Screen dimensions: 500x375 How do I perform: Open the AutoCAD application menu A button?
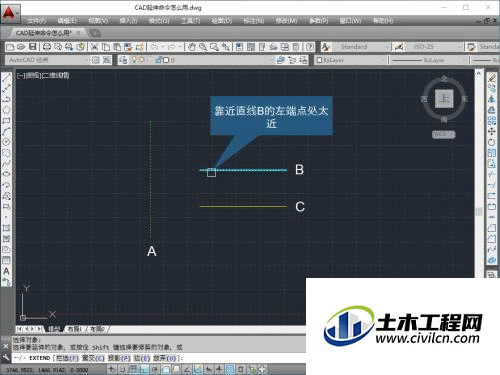click(x=10, y=14)
